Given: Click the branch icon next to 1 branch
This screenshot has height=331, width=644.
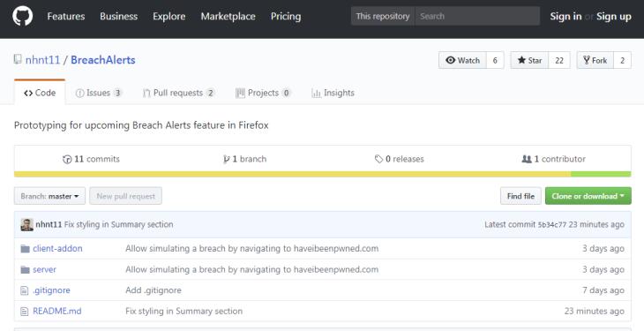Looking at the screenshot, I should [x=226, y=159].
